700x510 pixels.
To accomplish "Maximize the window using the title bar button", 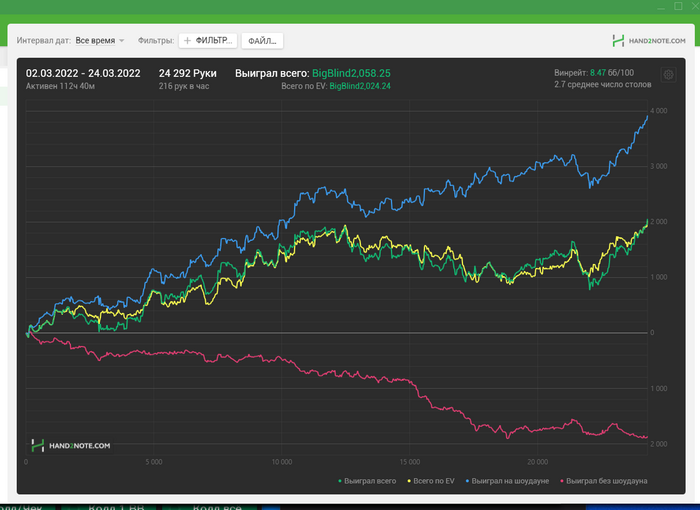I will 678,6.
